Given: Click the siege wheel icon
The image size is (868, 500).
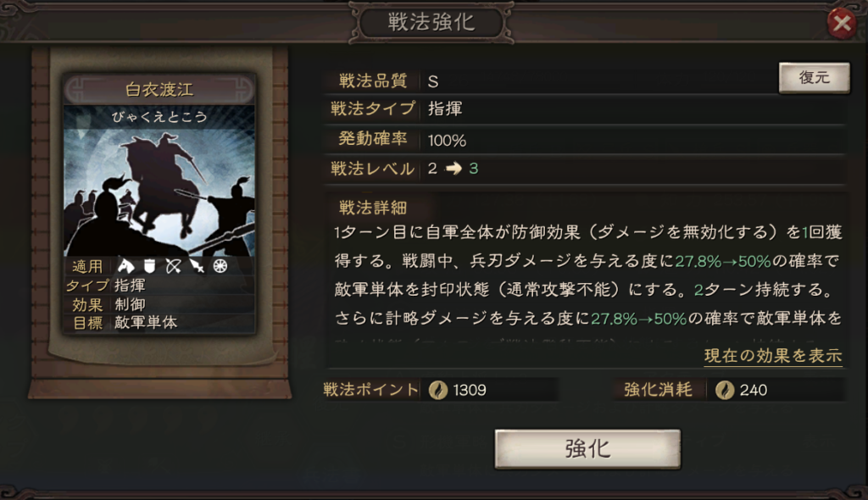Looking at the screenshot, I should click(220, 266).
